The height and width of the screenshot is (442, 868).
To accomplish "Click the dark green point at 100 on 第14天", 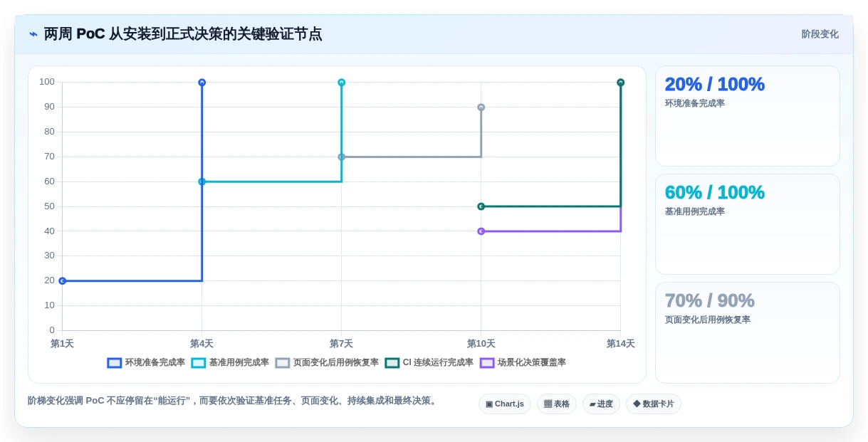I will tap(621, 83).
